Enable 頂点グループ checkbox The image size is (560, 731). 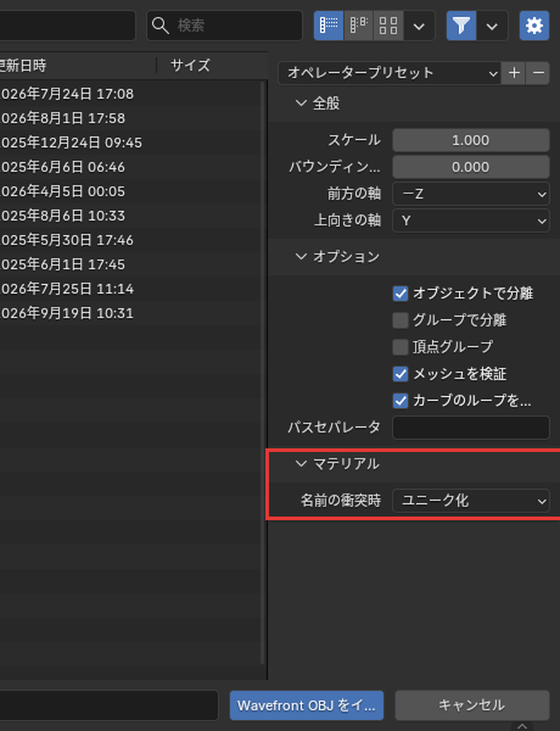pos(400,347)
